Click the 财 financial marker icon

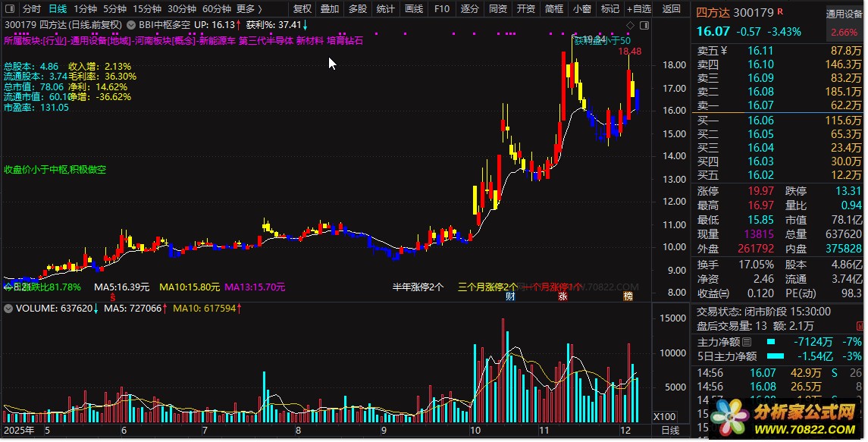[511, 296]
